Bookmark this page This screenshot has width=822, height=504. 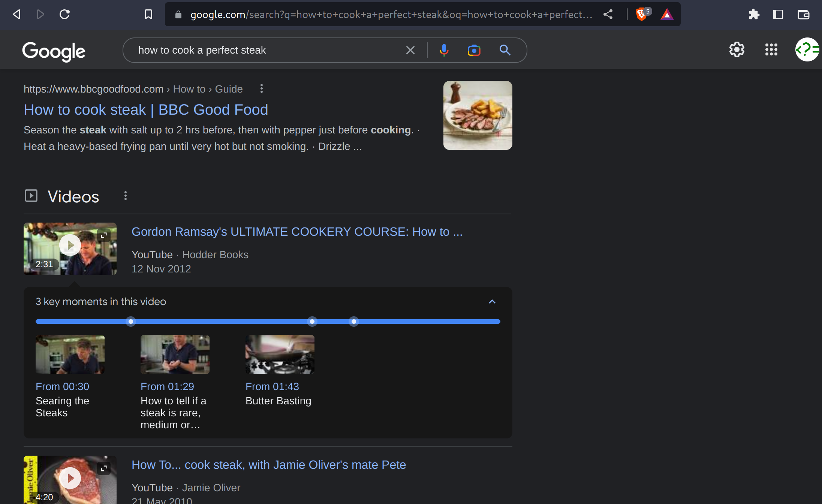coord(148,14)
